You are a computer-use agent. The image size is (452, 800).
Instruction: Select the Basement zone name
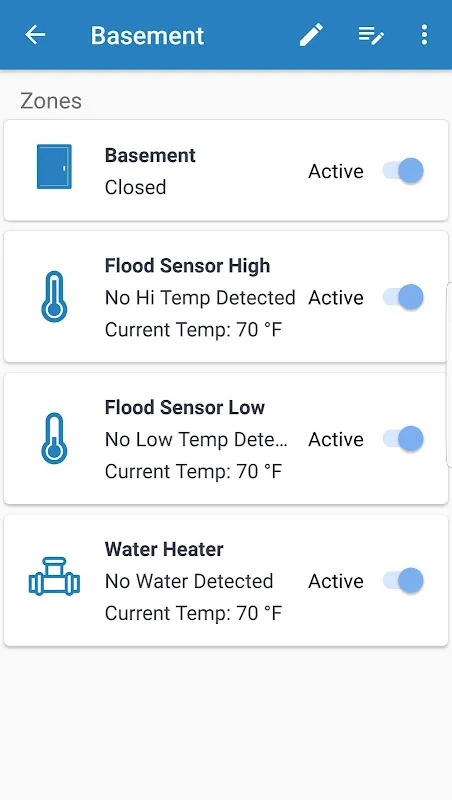(150, 155)
